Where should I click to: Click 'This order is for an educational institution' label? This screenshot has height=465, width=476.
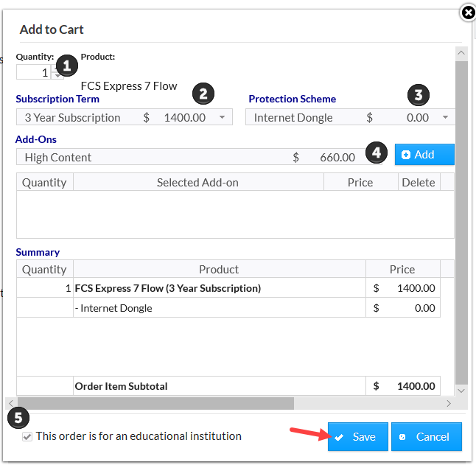point(139,436)
